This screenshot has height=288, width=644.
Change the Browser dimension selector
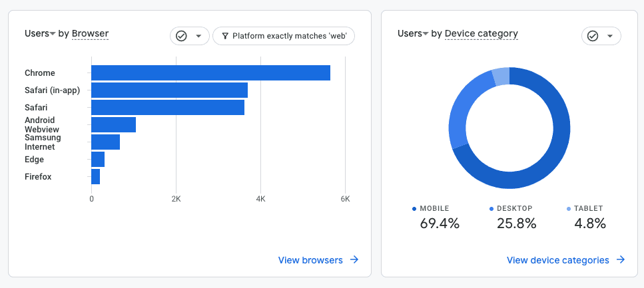pos(90,33)
